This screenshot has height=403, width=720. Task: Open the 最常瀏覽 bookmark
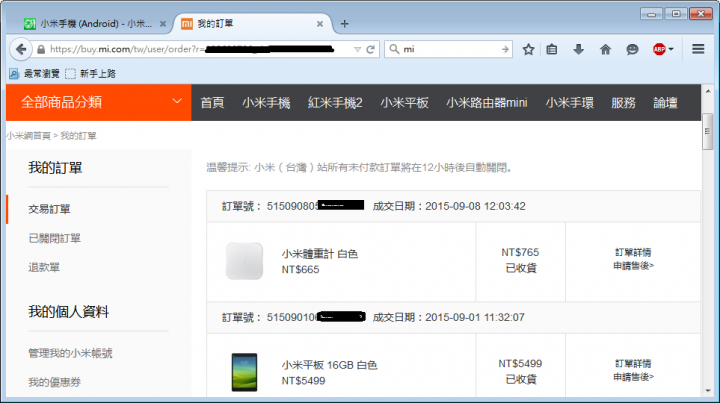tap(35, 73)
